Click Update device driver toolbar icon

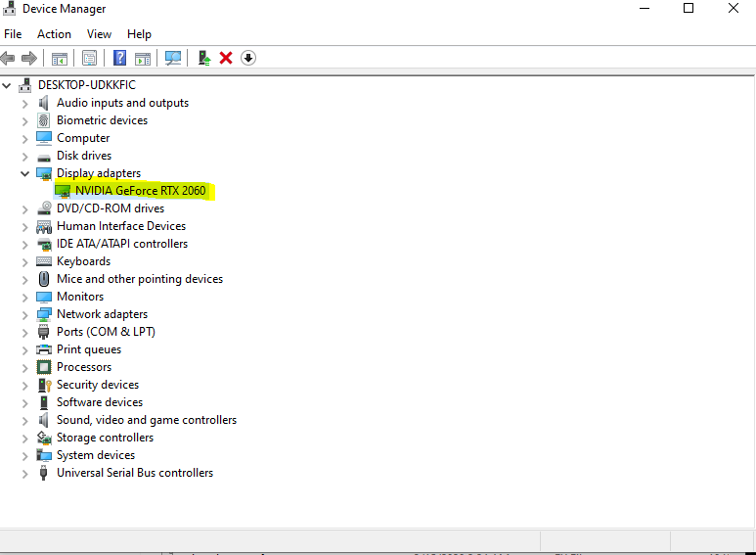click(x=204, y=58)
